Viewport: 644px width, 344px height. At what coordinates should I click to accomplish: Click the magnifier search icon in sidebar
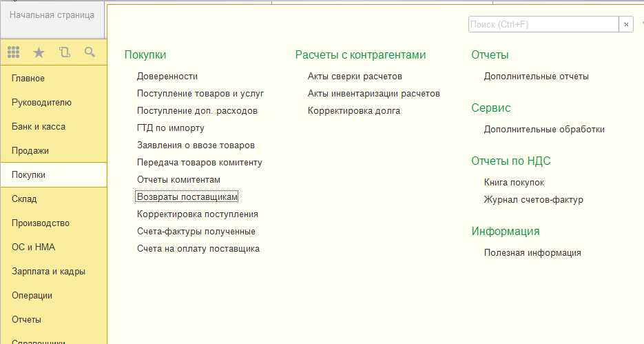tap(90, 52)
